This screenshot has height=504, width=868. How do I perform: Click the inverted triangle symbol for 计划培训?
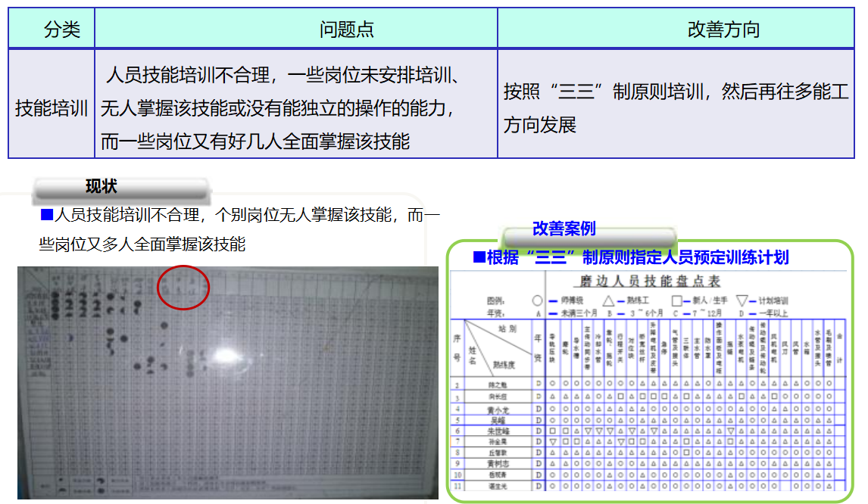click(743, 300)
